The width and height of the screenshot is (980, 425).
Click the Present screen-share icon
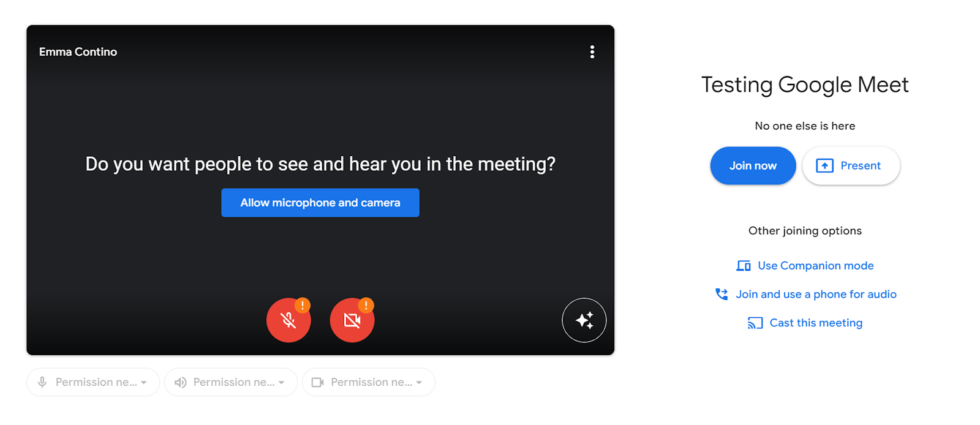point(825,165)
